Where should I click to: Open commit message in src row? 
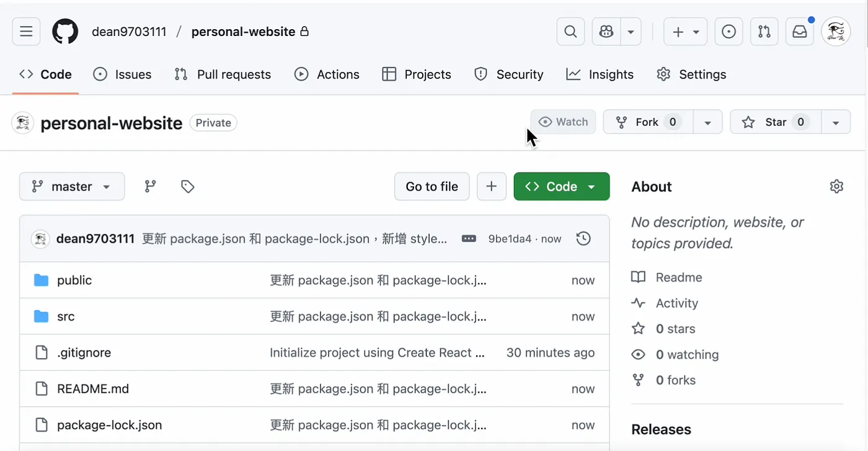[378, 316]
